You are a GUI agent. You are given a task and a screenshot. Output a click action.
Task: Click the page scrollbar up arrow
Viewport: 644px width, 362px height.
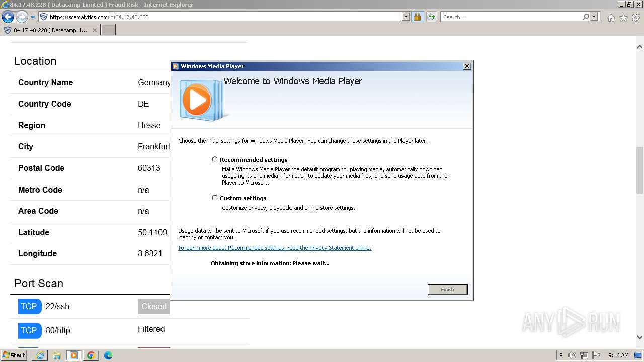tap(639, 47)
